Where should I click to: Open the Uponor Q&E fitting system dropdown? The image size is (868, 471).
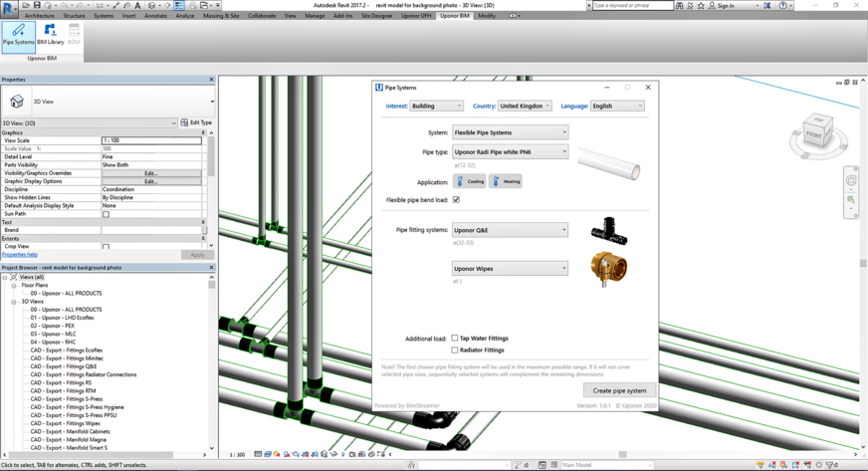[x=510, y=230]
